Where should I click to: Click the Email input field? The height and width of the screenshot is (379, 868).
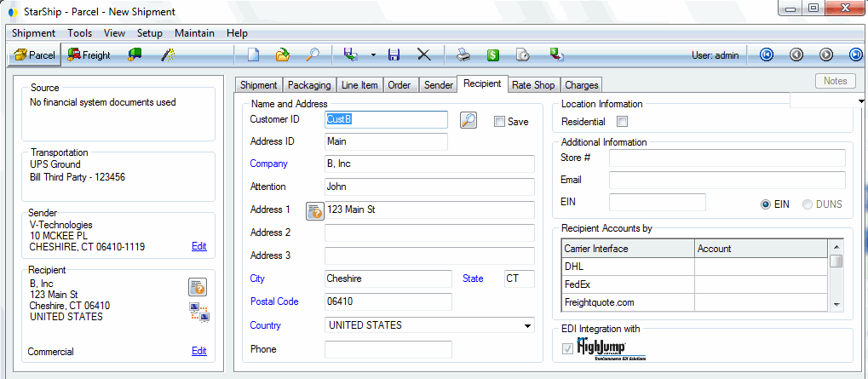[x=727, y=181]
